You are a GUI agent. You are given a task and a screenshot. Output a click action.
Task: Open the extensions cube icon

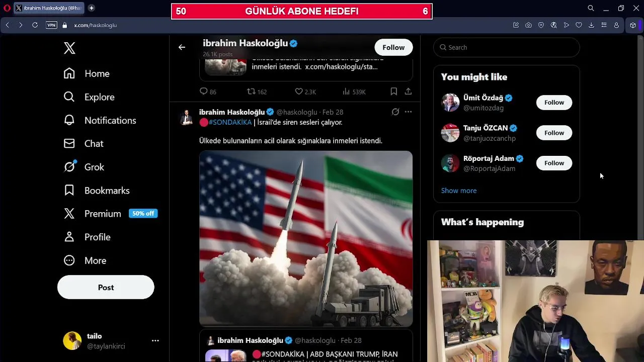pos(633,25)
